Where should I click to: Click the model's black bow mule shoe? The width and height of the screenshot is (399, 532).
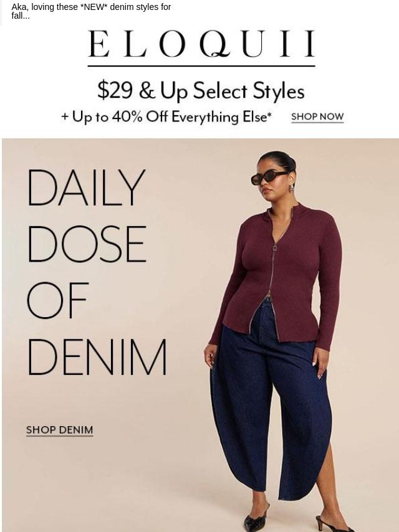pos(256,520)
